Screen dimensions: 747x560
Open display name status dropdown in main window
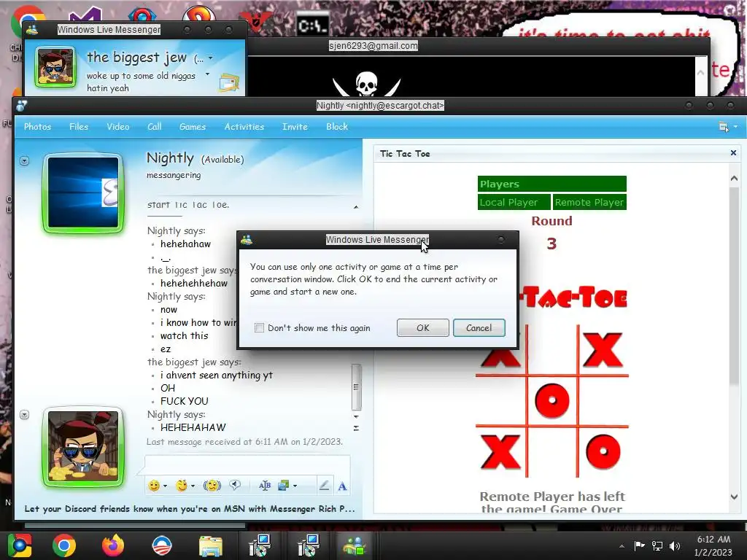click(211, 58)
